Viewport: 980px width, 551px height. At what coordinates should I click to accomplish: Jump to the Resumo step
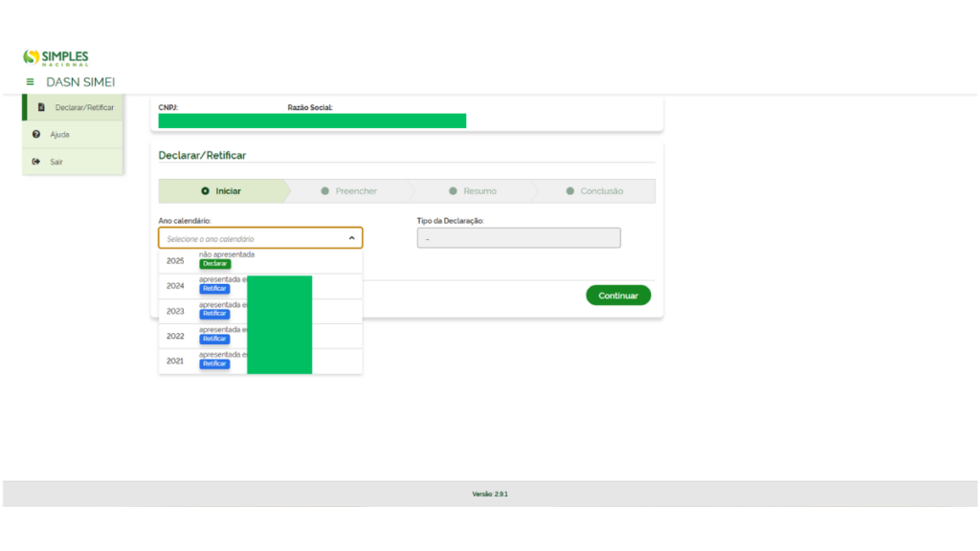[x=473, y=191]
